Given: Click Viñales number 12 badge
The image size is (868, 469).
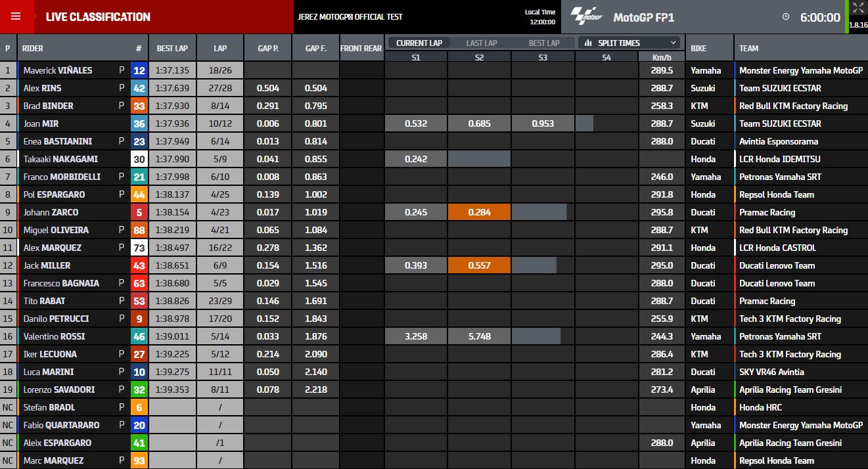Looking at the screenshot, I should point(139,70).
